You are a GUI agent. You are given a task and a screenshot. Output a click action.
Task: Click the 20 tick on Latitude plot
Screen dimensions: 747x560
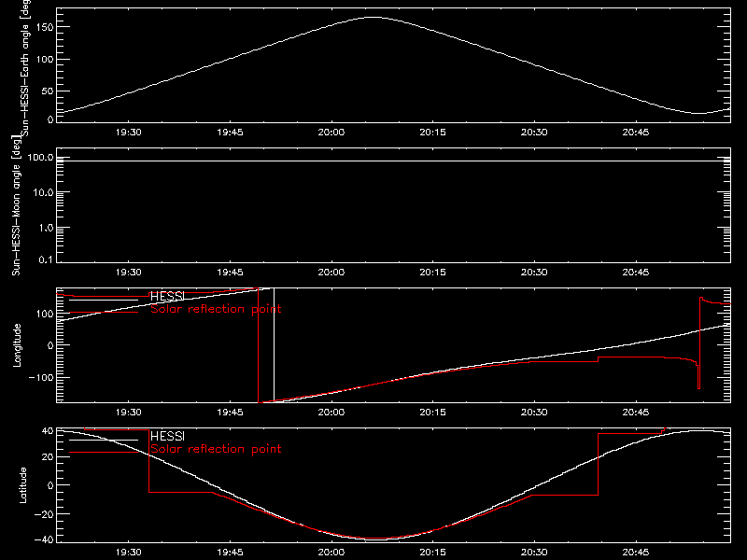pos(48,457)
